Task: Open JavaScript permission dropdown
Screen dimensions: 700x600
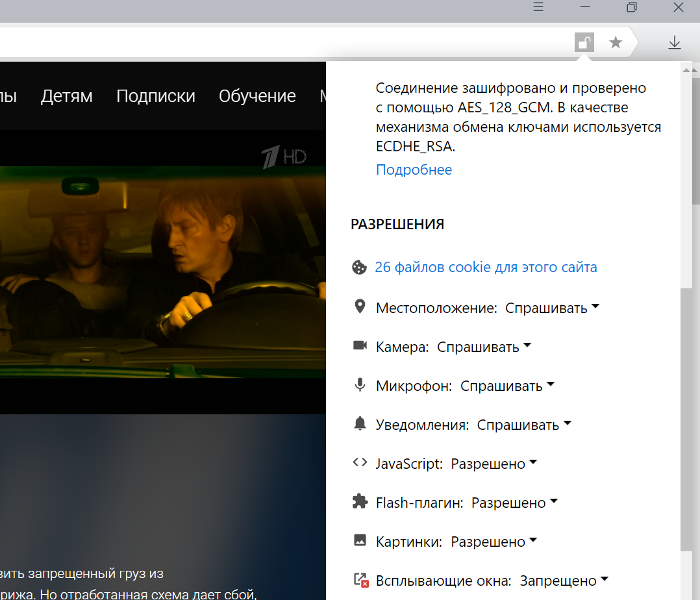Action: pos(494,464)
